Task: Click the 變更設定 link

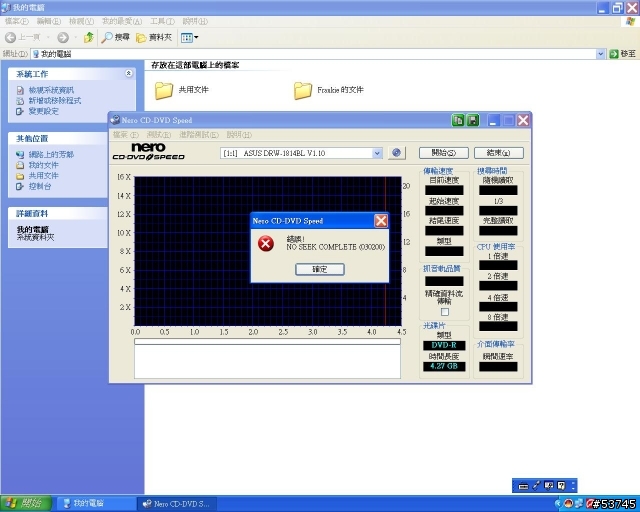Action: click(x=44, y=111)
